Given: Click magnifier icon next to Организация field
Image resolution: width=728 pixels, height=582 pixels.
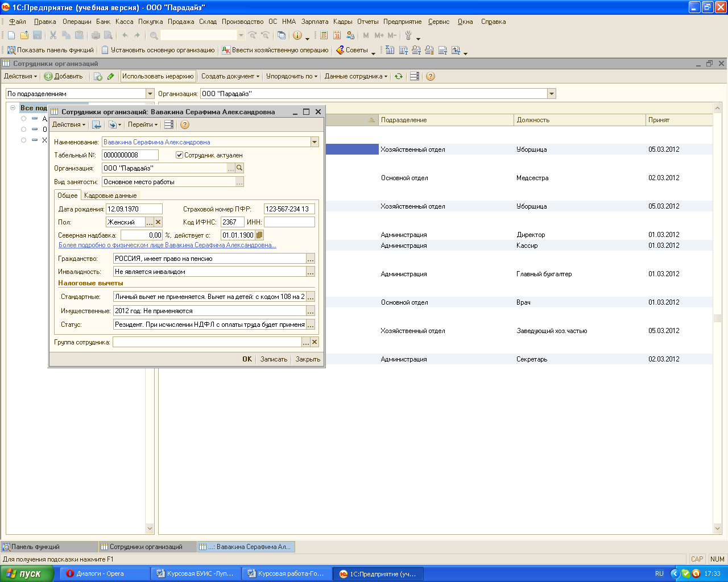Looking at the screenshot, I should pyautogui.click(x=239, y=168).
